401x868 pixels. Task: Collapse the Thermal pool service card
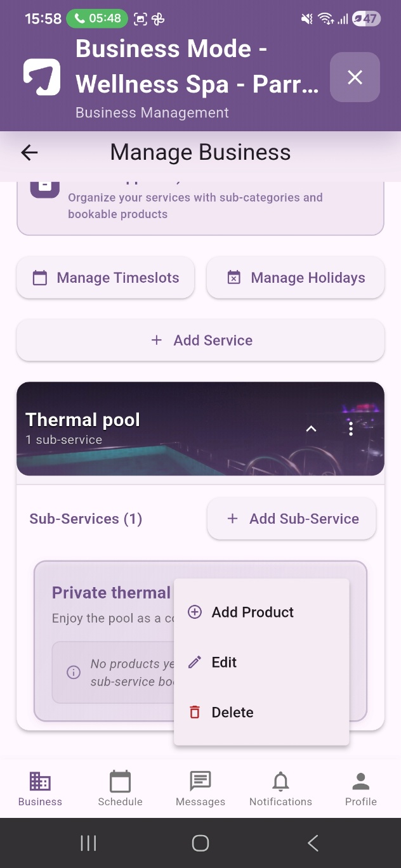tap(311, 429)
